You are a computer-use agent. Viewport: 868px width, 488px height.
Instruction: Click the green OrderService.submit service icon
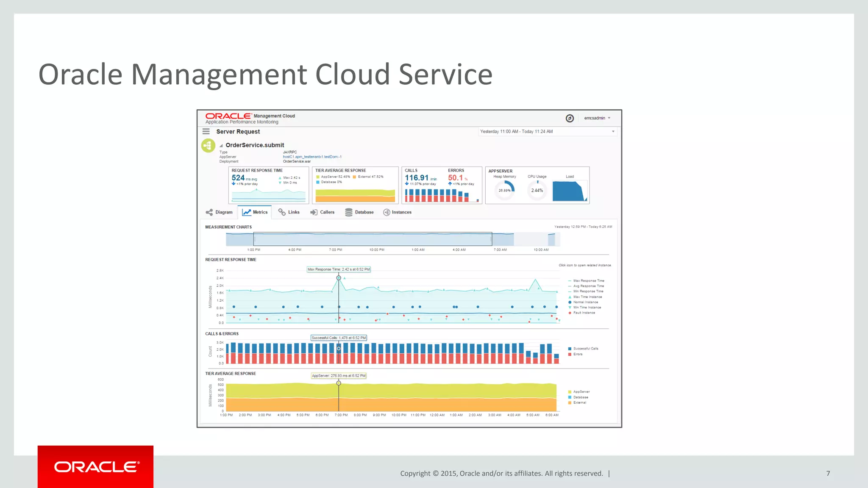tap(208, 145)
